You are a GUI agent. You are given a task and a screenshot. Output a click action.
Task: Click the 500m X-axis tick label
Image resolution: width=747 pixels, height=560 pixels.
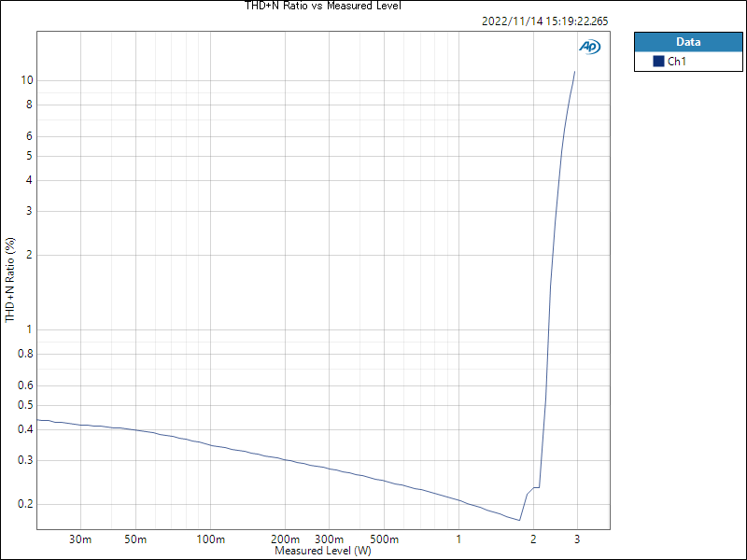pyautogui.click(x=384, y=539)
